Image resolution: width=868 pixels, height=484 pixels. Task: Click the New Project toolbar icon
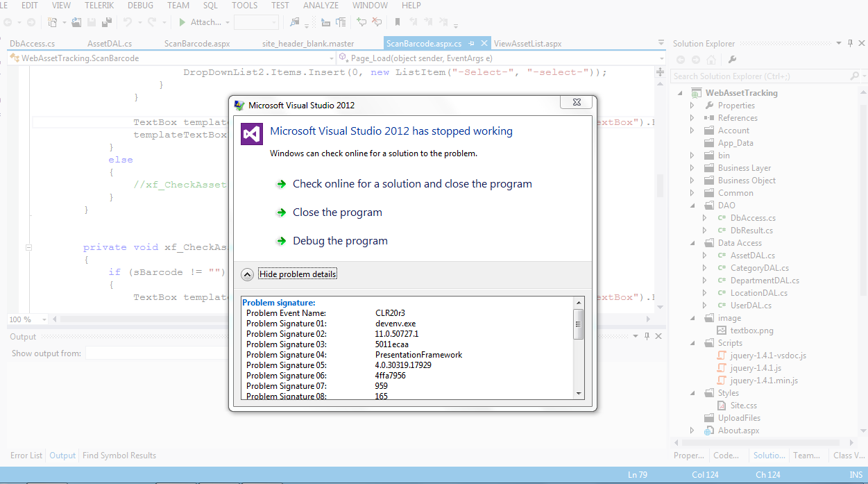[52, 22]
